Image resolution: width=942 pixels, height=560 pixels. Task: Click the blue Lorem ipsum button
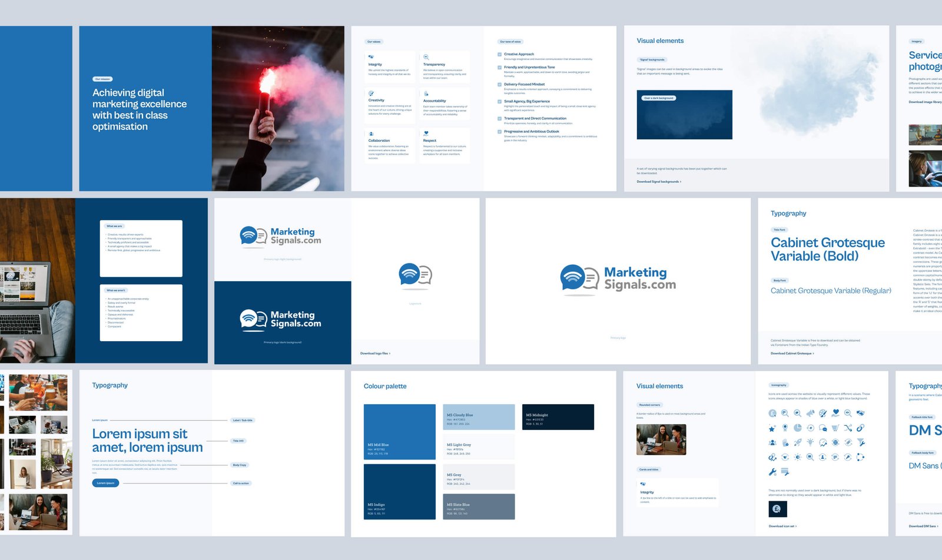[x=105, y=483]
